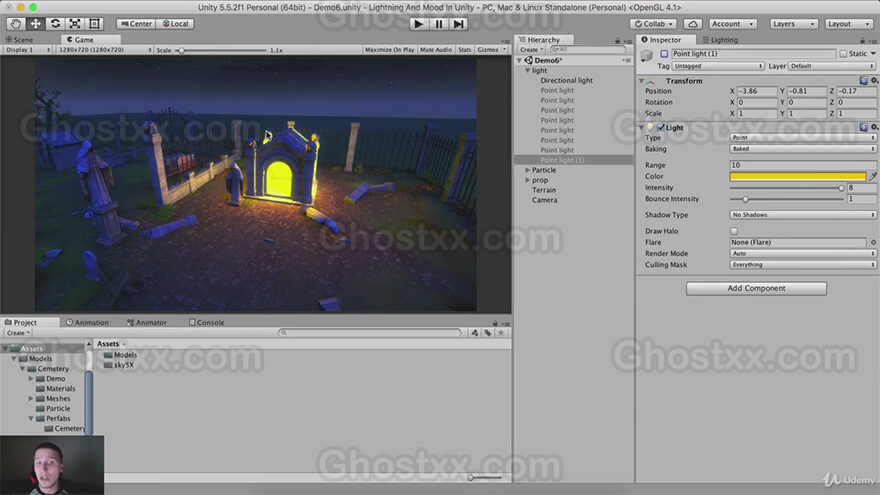This screenshot has height=495, width=880.
Task: Collapse the light group
Action: coord(528,70)
